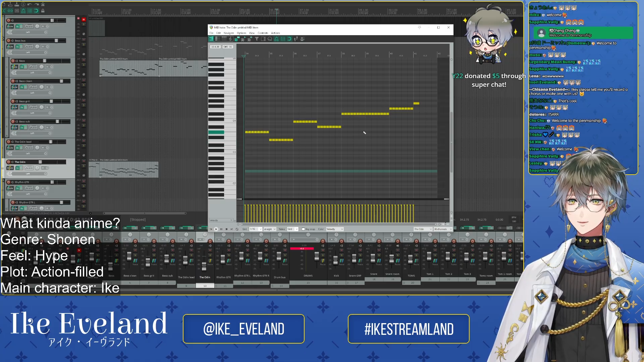The image size is (644, 362).
Task: Click Pause in MIDI editor transport
Action: (x=221, y=229)
